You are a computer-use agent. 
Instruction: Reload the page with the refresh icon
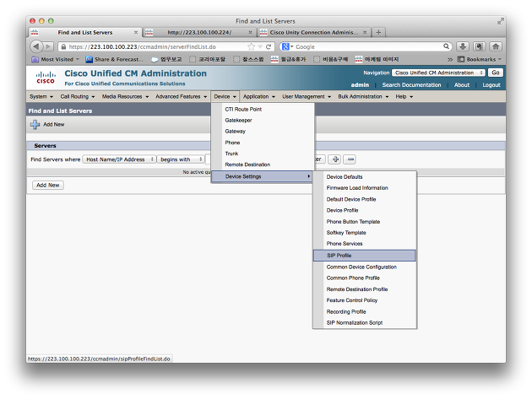point(269,46)
